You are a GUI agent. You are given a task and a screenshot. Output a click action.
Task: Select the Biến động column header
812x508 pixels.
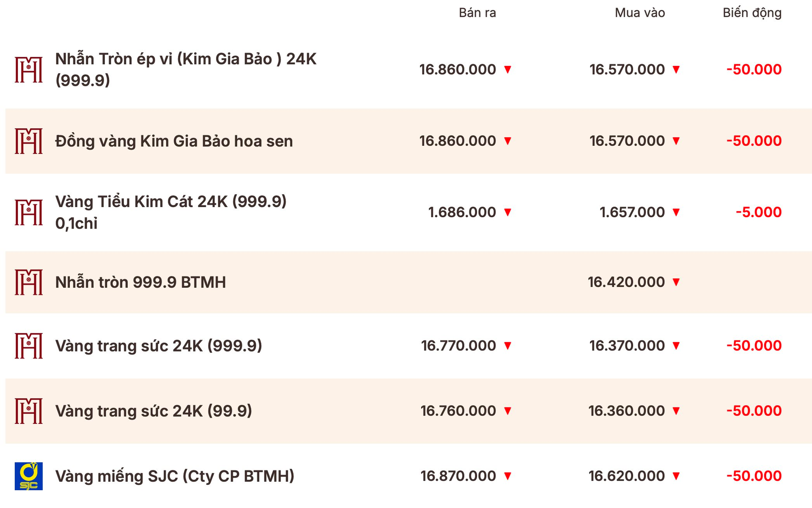pyautogui.click(x=752, y=13)
